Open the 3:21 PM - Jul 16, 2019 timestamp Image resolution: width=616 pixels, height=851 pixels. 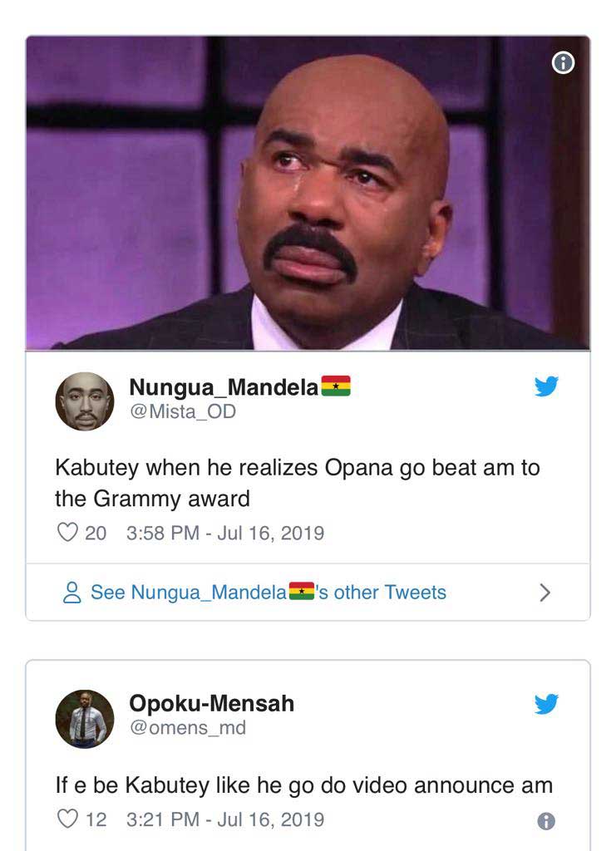(225, 819)
